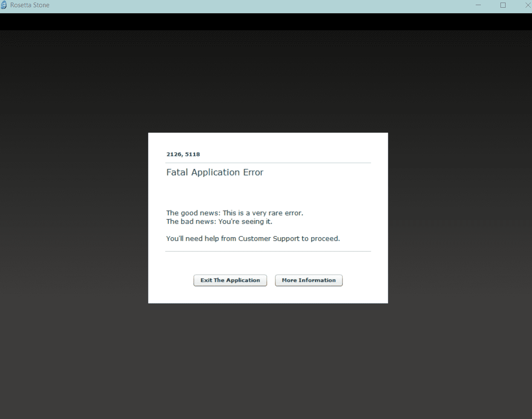This screenshot has width=532, height=419.
Task: Close the Rosetta Stone window
Action: click(x=528, y=5)
